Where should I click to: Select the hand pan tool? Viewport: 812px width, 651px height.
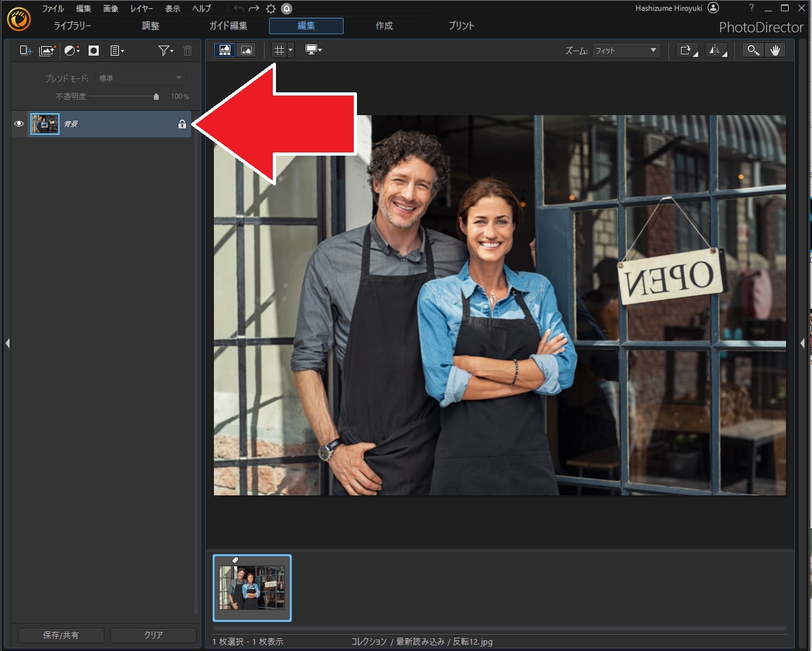pos(775,51)
